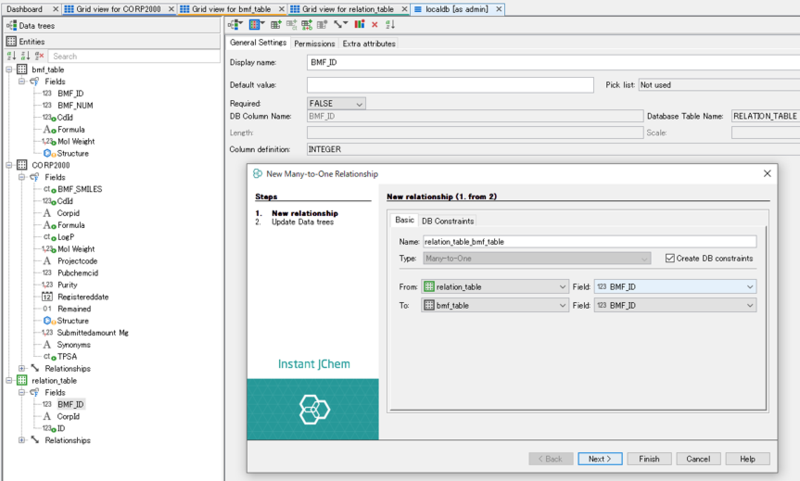Screen dimensions: 800x481
Task: Click the new calculated field a+b icon
Action: click(307, 24)
